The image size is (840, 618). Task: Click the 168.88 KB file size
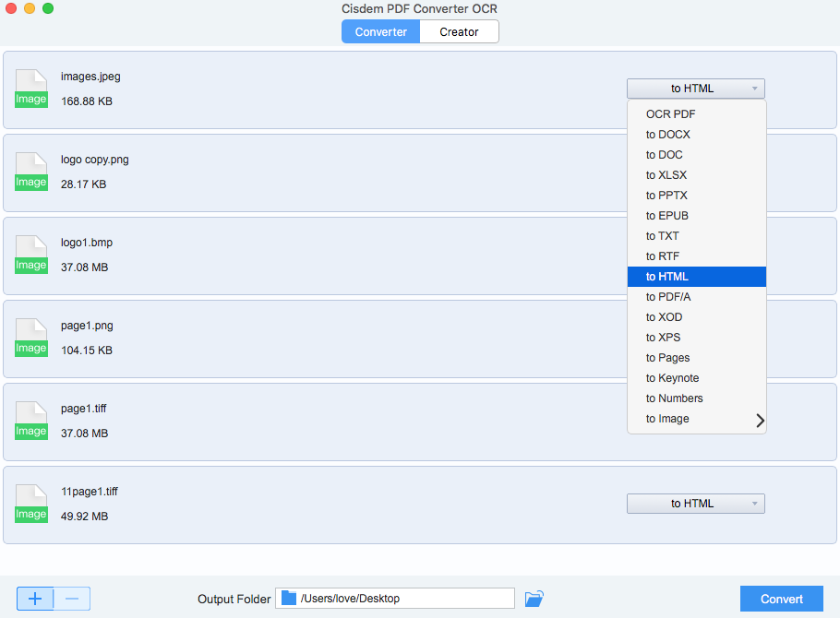[x=87, y=101]
